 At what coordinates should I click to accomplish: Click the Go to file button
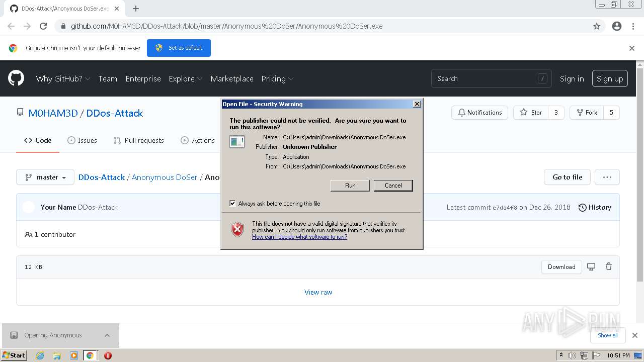pyautogui.click(x=567, y=177)
